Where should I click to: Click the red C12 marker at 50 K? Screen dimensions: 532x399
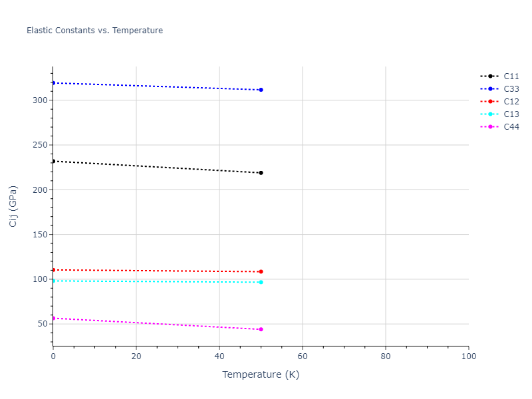click(x=261, y=271)
